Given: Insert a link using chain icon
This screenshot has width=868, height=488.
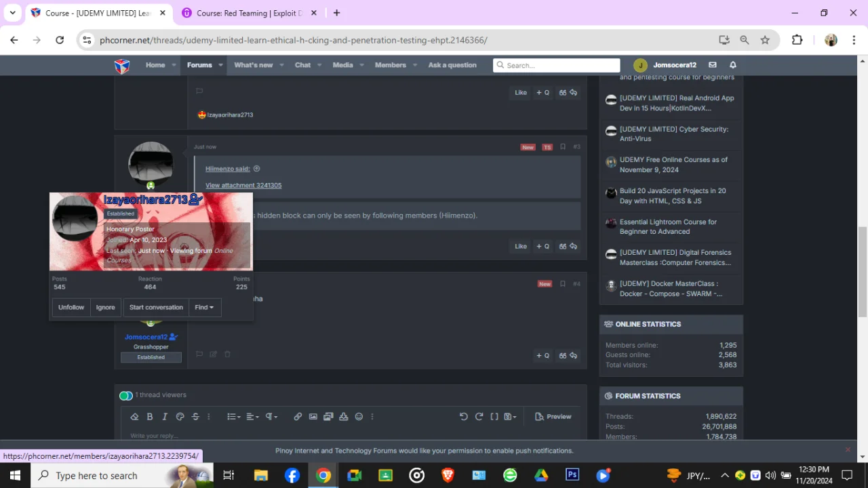Looking at the screenshot, I should tap(298, 417).
